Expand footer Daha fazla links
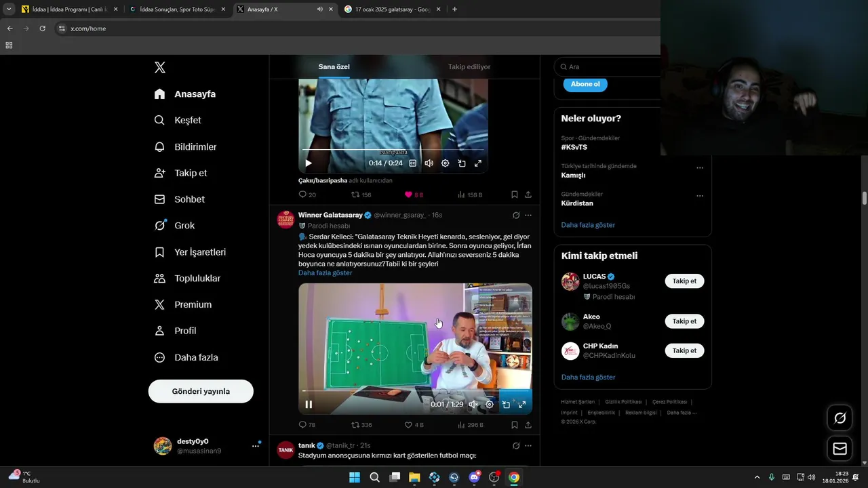The height and width of the screenshot is (488, 868). 682,413
